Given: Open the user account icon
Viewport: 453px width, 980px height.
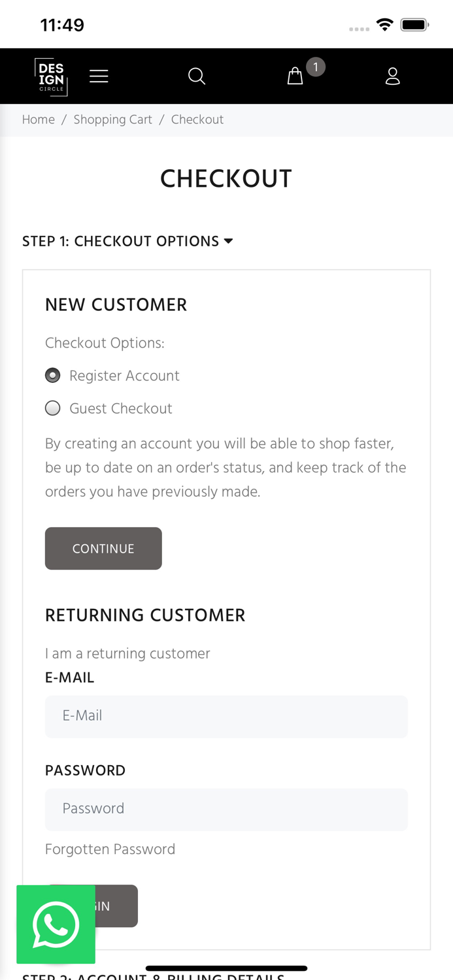Looking at the screenshot, I should [x=392, y=76].
